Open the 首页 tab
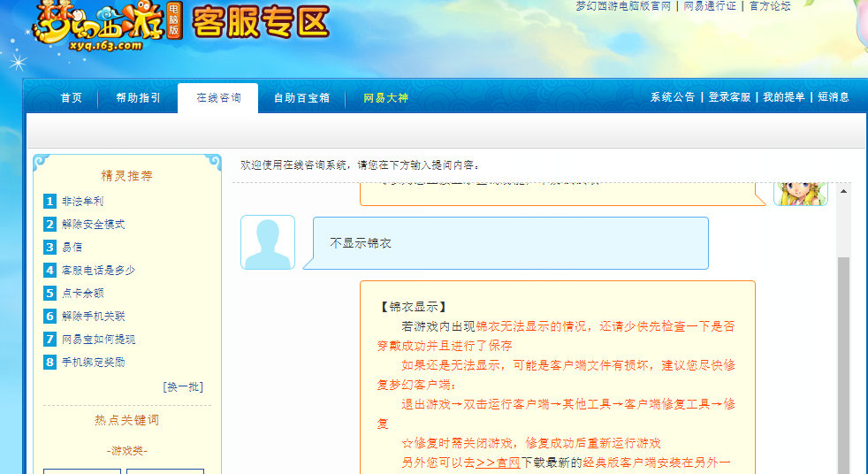Screen dimensions: 868x474 tap(72, 98)
